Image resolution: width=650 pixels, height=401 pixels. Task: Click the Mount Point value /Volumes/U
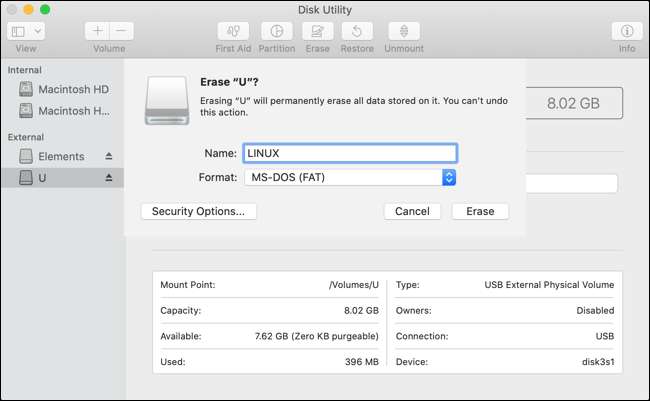354,285
